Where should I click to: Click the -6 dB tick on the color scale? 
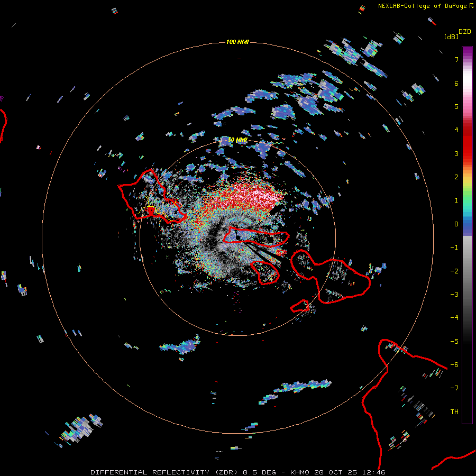(454, 365)
